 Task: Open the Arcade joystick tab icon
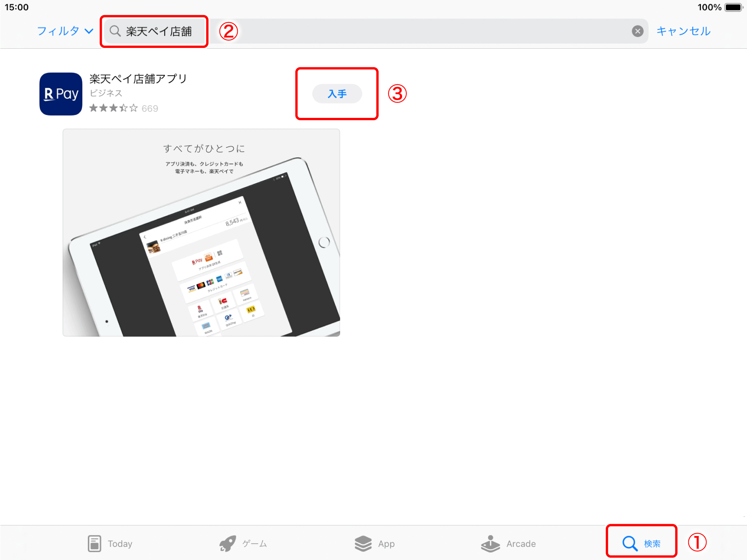pyautogui.click(x=491, y=543)
